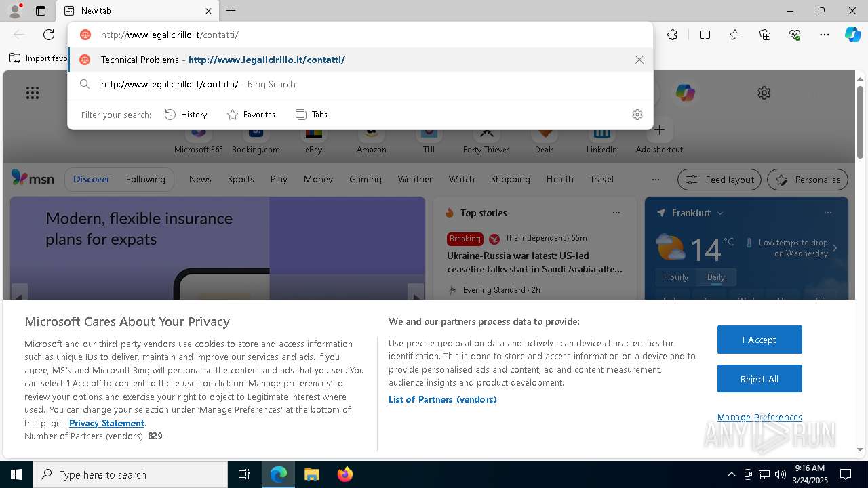The height and width of the screenshot is (488, 868).
Task: Go to next weather insight arrow
Action: 835,248
